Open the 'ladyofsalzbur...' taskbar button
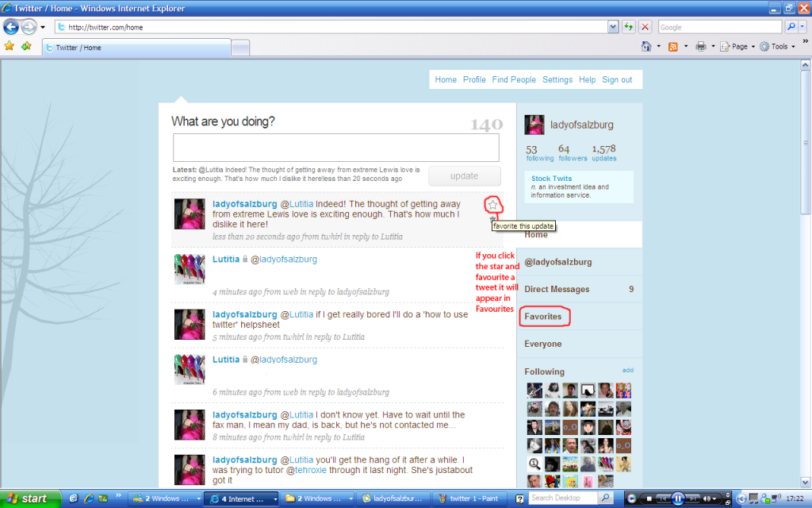 [x=394, y=498]
